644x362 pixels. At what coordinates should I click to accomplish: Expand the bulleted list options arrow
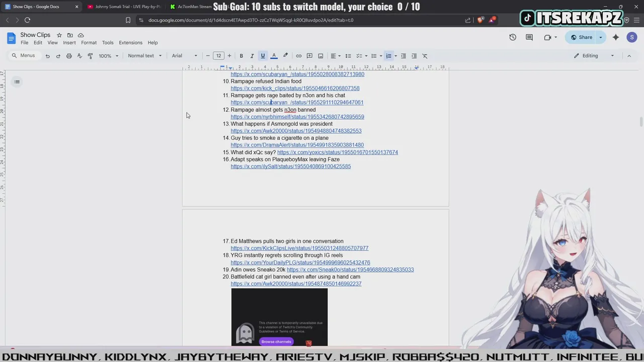point(381,56)
